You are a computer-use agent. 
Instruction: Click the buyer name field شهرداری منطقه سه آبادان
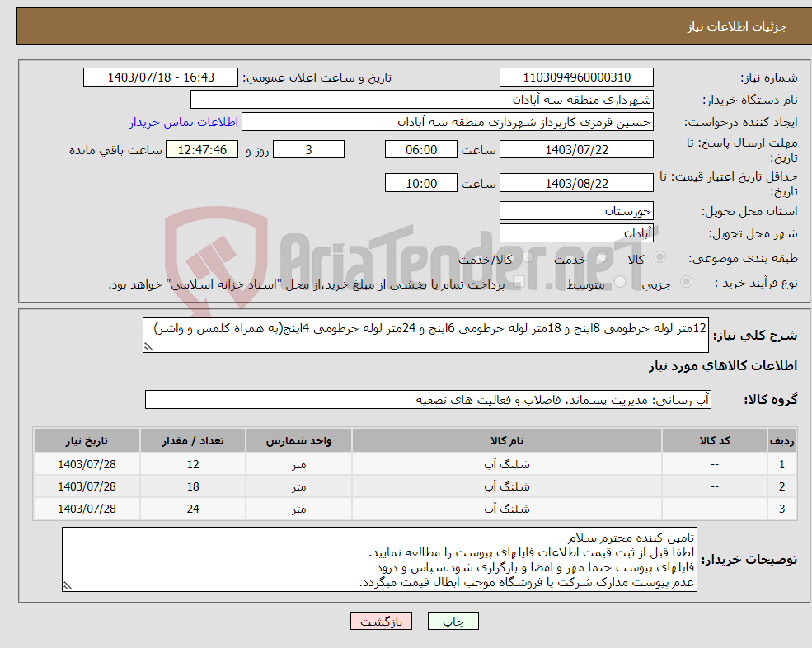pyautogui.click(x=422, y=100)
